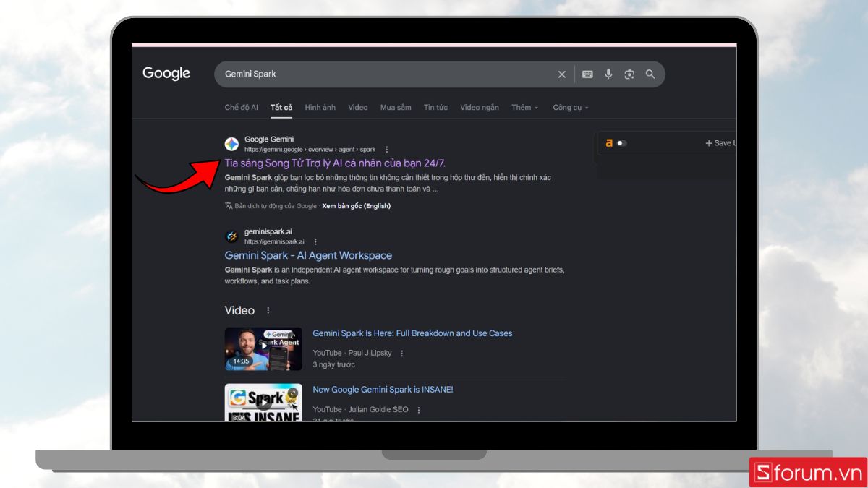This screenshot has width=868, height=488.
Task: Click the 'Google Gemini' site name
Action: pyautogui.click(x=269, y=140)
